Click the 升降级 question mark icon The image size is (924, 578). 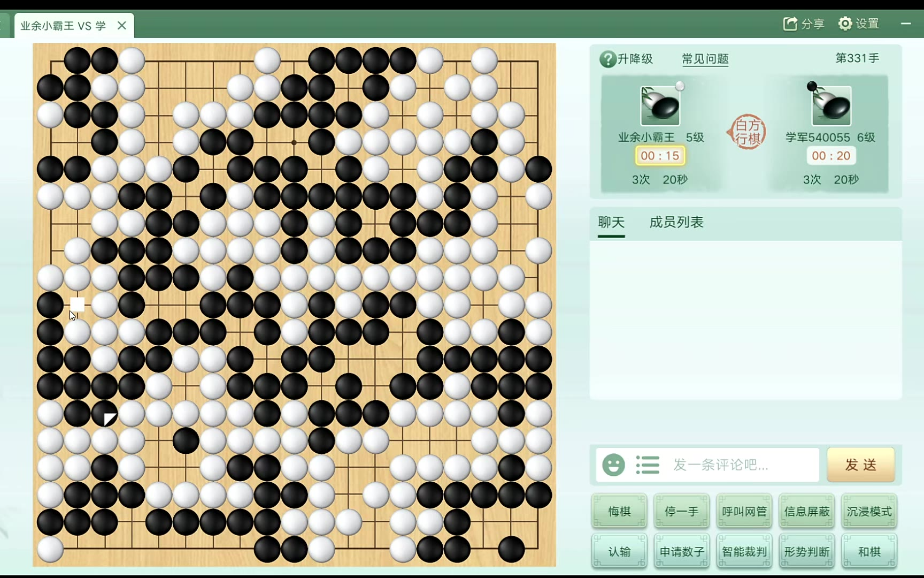(x=608, y=59)
